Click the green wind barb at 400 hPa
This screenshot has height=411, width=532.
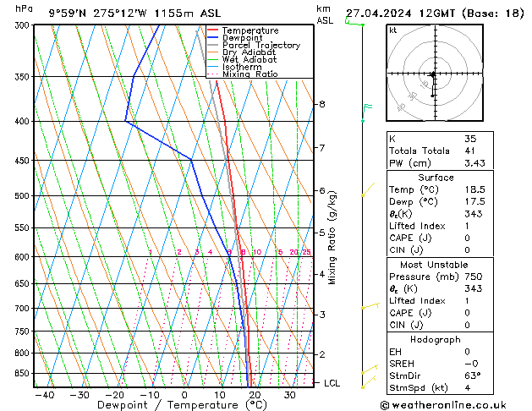pyautogui.click(x=366, y=113)
